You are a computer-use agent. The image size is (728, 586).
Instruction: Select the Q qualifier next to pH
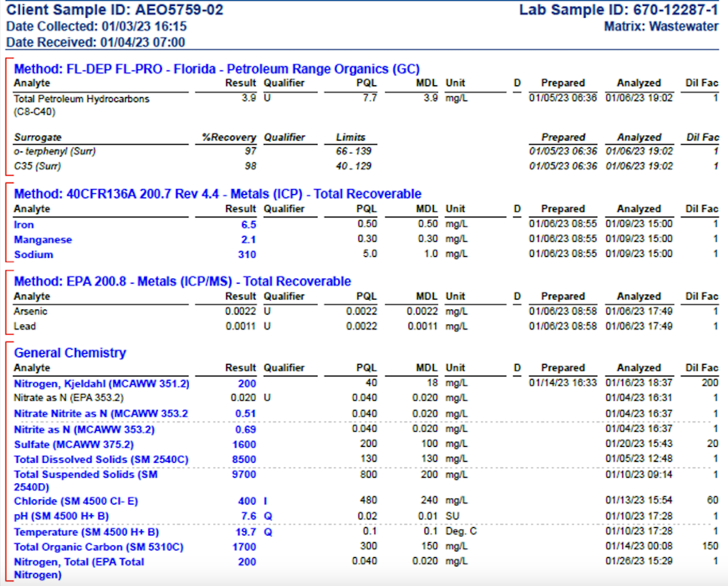[x=267, y=516]
